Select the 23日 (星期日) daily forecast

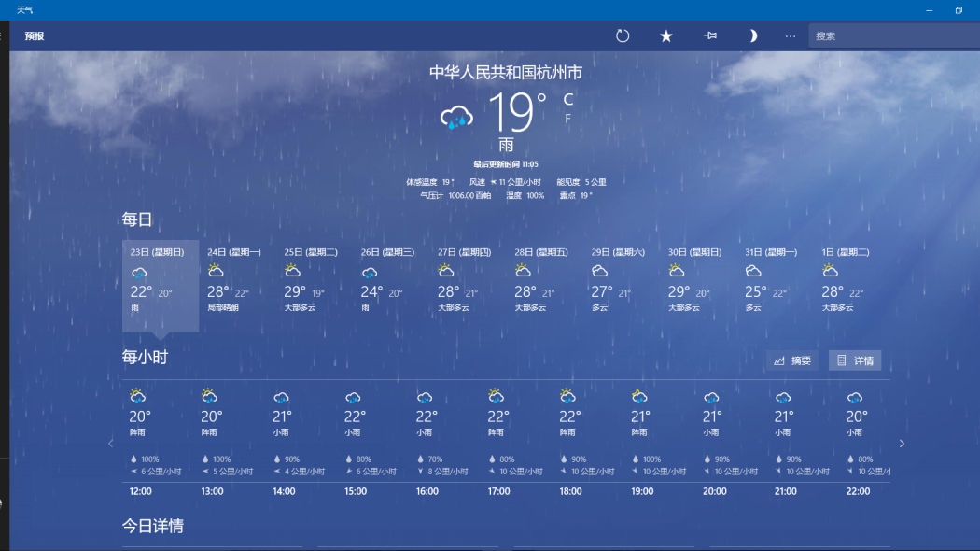pyautogui.click(x=161, y=286)
